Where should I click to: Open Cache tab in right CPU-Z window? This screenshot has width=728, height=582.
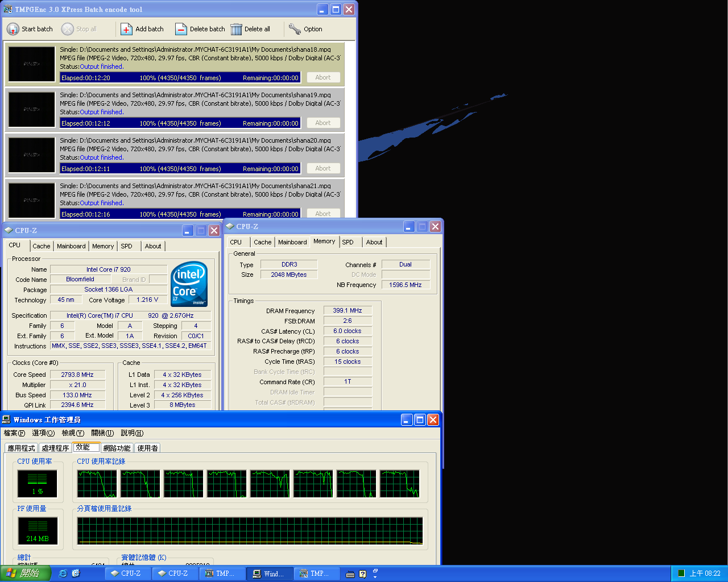pos(262,242)
